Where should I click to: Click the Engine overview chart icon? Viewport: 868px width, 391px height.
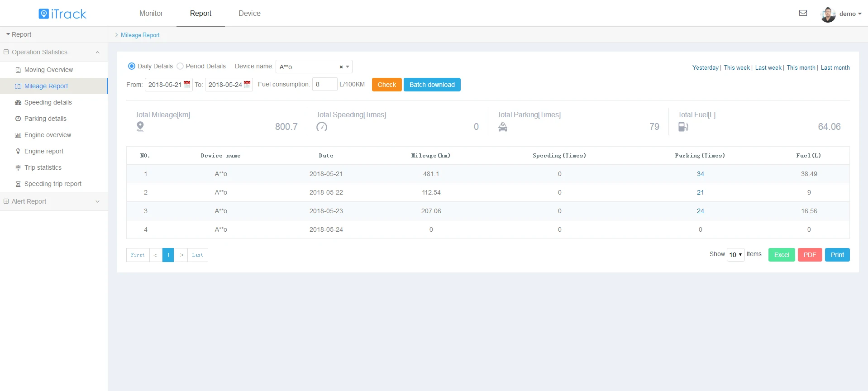pos(18,135)
